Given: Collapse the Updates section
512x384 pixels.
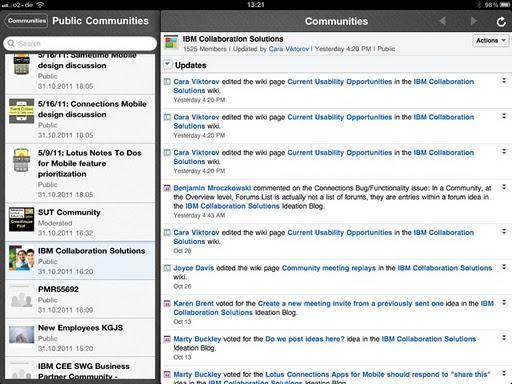Looking at the screenshot, I should point(167,65).
